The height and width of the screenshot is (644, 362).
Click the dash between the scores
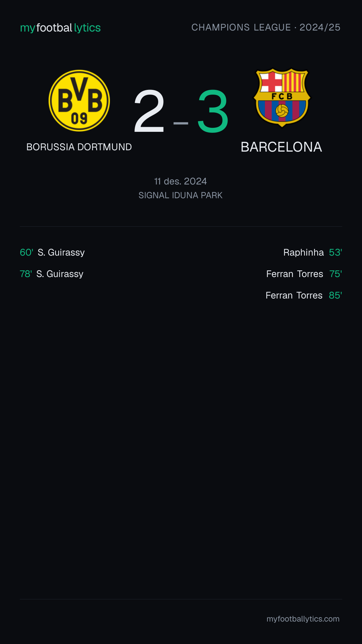[x=181, y=123]
